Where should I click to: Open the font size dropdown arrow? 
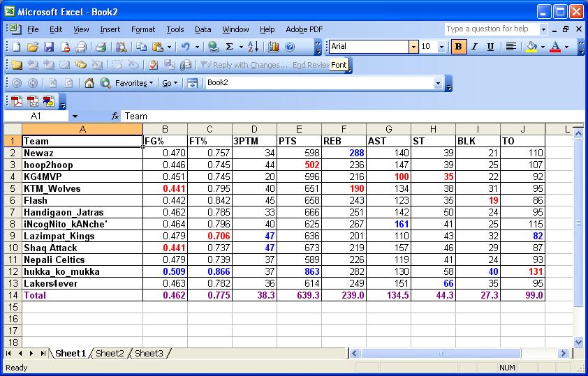pos(441,47)
